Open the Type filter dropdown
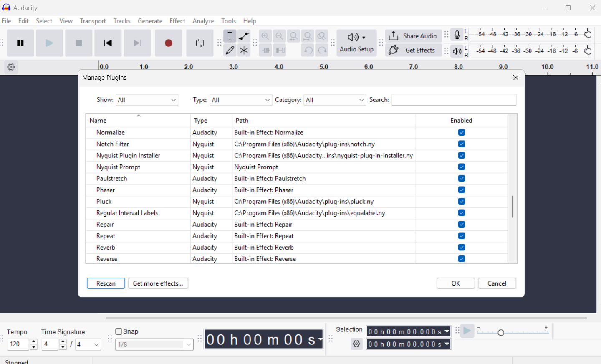The height and width of the screenshot is (364, 601). click(241, 100)
